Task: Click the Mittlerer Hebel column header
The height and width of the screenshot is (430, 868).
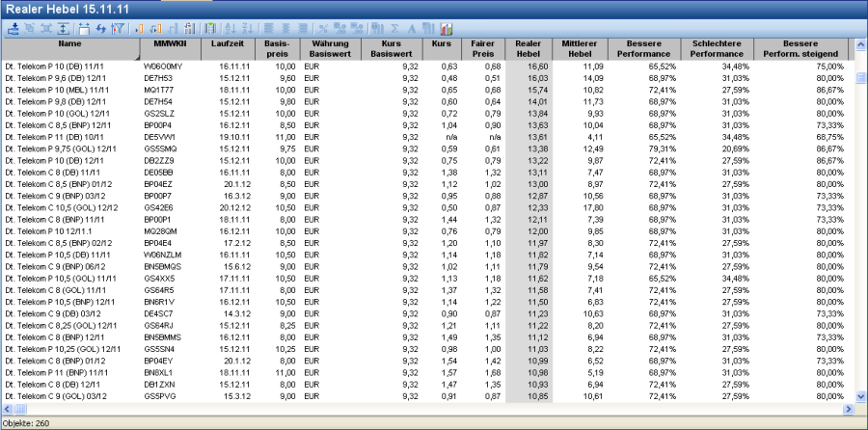Action: tap(580, 49)
